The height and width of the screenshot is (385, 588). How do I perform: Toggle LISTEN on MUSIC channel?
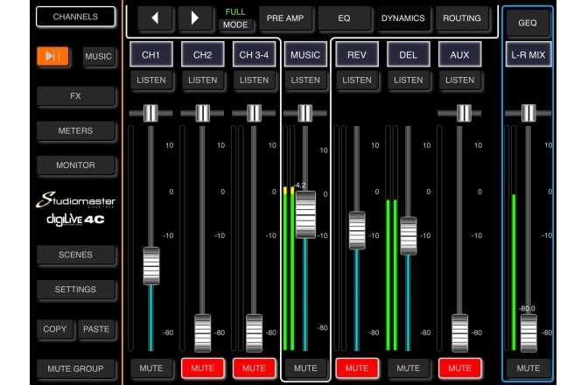305,80
